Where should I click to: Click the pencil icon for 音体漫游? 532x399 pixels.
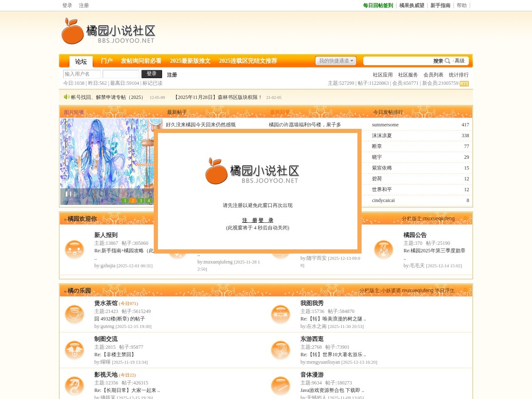[281, 386]
